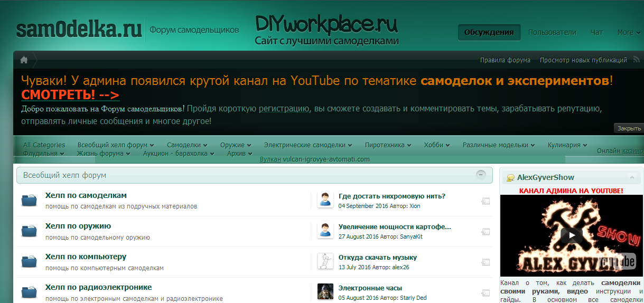This screenshot has width=644, height=303.
Task: Click the AlexGyverShow block title
Action: click(546, 177)
